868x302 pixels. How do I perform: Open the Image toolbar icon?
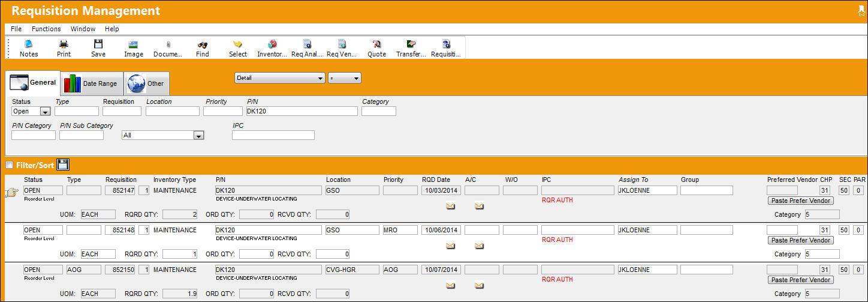(133, 44)
